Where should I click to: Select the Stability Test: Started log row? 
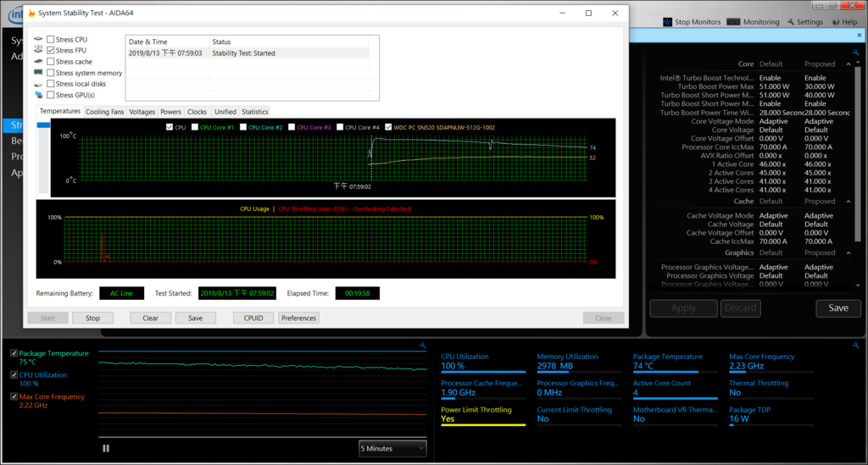(x=248, y=53)
